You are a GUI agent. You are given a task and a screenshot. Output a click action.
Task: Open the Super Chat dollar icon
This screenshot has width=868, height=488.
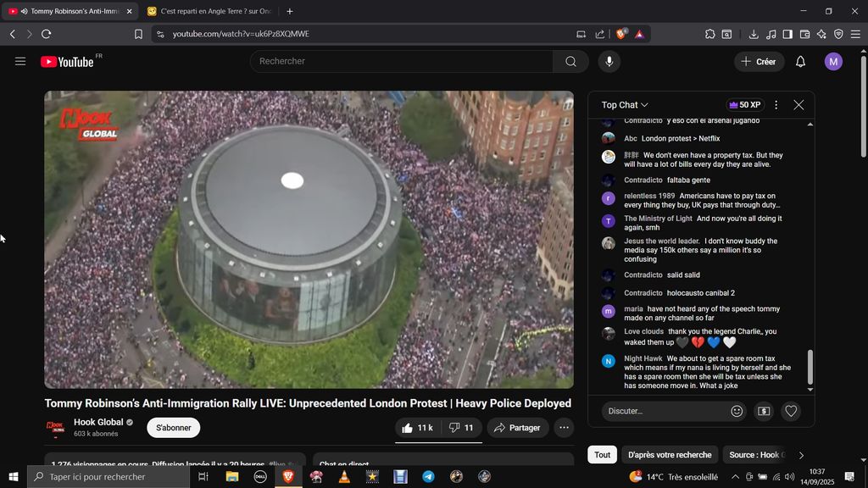(764, 411)
